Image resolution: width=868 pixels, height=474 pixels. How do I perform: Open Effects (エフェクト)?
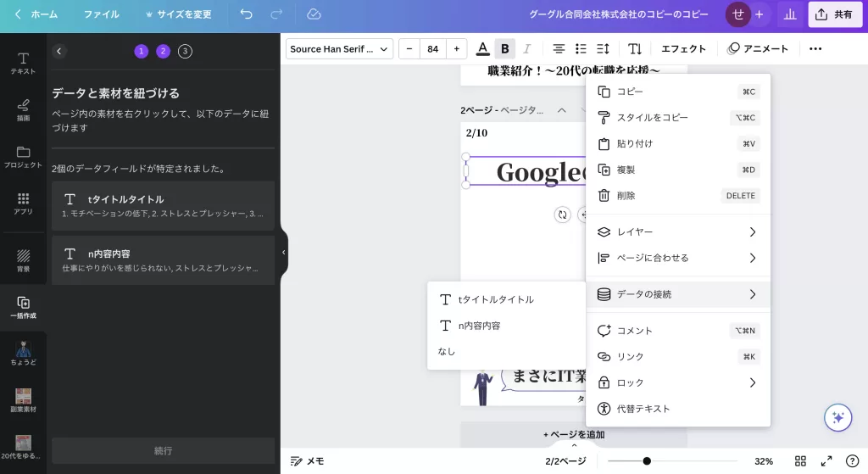(684, 48)
